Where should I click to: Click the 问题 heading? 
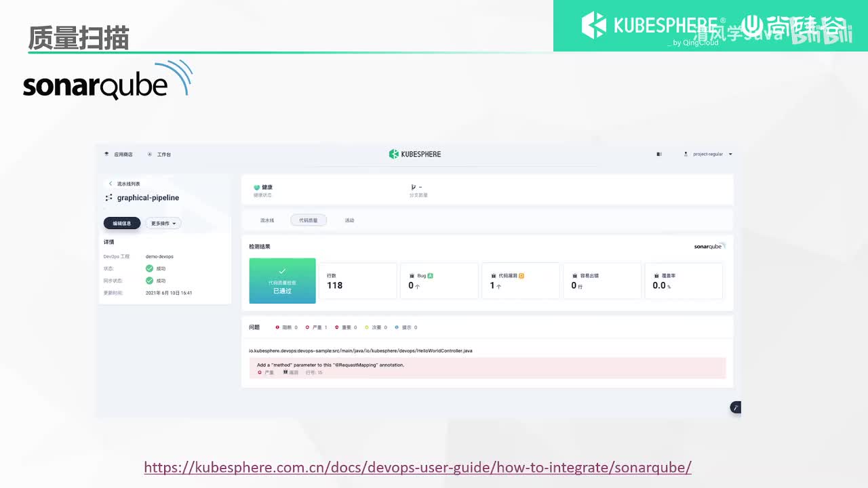[x=254, y=327]
